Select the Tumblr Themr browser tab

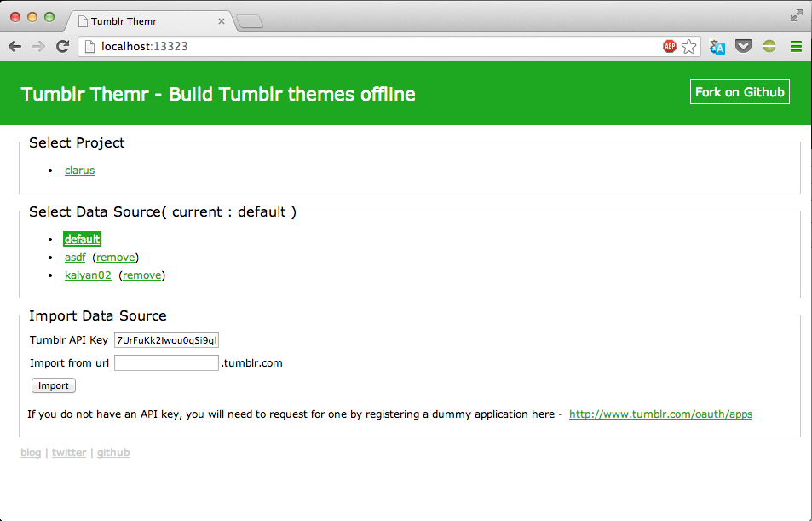click(x=150, y=21)
